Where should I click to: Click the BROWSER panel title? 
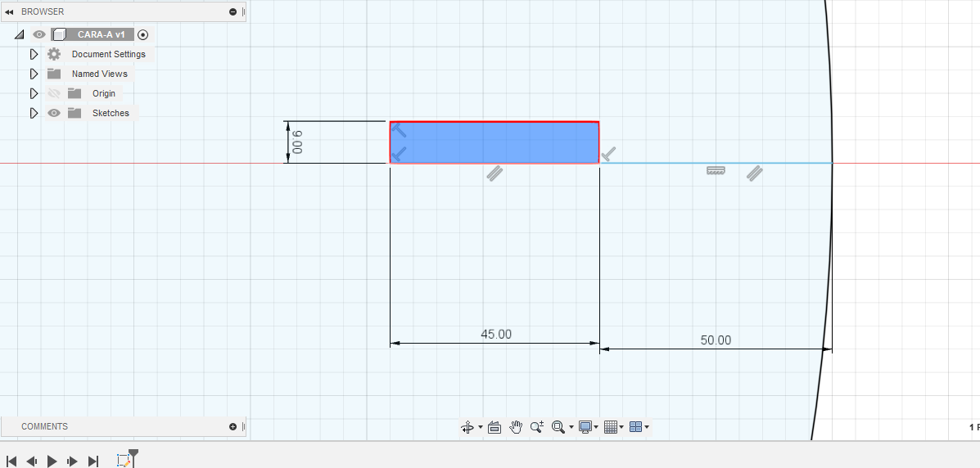tap(43, 11)
